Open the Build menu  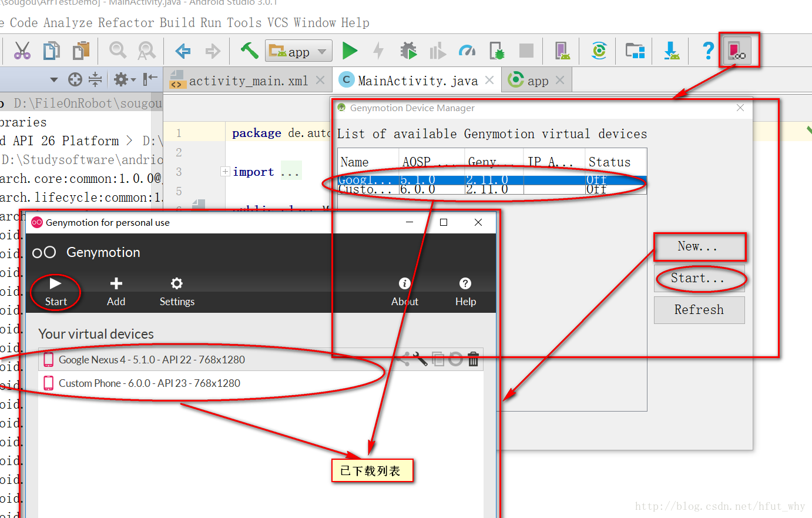click(x=177, y=23)
